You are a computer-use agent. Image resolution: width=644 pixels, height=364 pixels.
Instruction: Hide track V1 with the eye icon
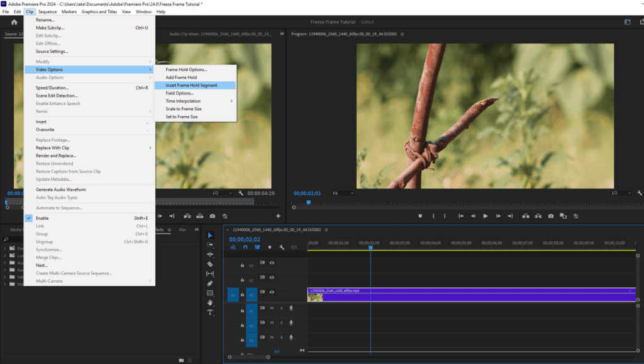(272, 292)
